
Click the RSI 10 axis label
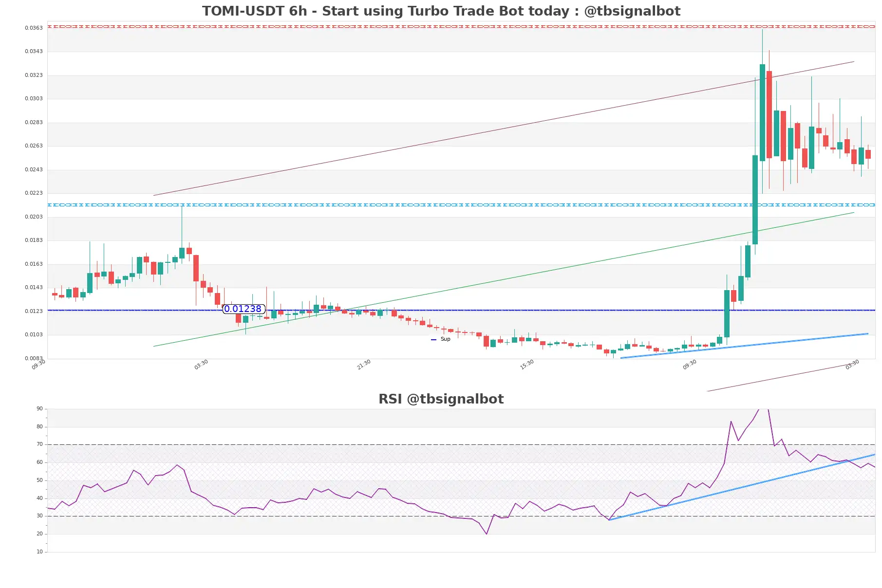pyautogui.click(x=39, y=552)
